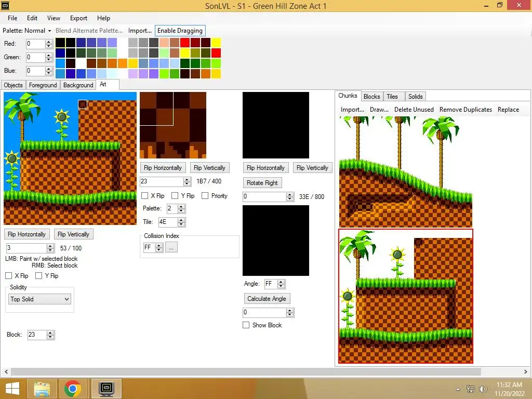Click Draw... in the Chunks toolbar
The image size is (532, 399).
379,110
